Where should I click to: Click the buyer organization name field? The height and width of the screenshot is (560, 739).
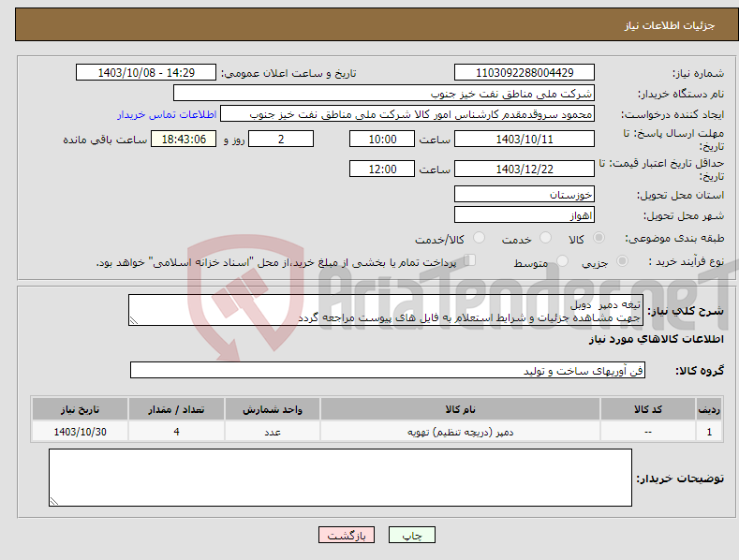coord(384,94)
